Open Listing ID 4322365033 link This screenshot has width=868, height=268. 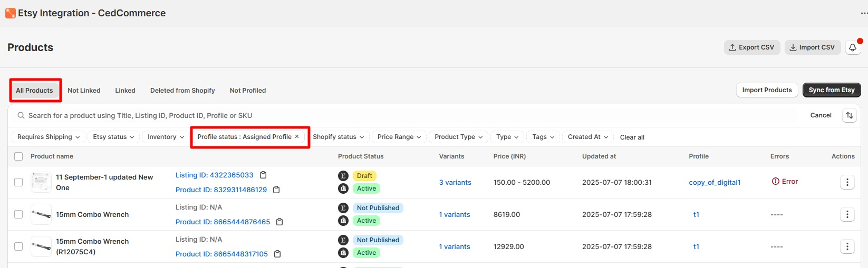click(215, 175)
